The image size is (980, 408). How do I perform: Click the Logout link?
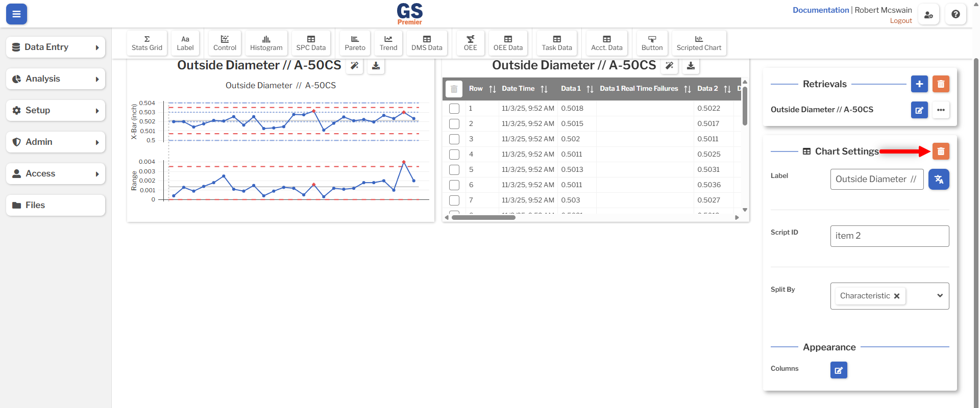[x=900, y=21]
